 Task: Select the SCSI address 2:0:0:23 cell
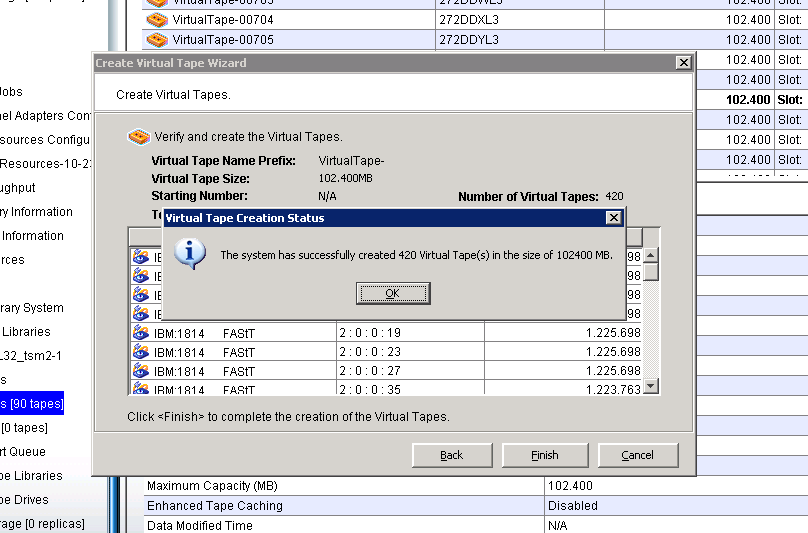pos(410,352)
